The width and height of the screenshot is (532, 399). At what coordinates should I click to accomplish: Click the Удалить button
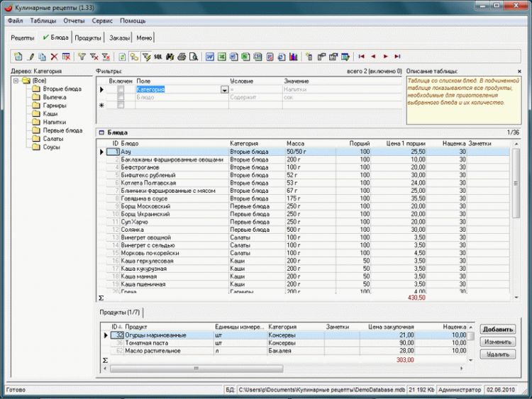tap(497, 354)
